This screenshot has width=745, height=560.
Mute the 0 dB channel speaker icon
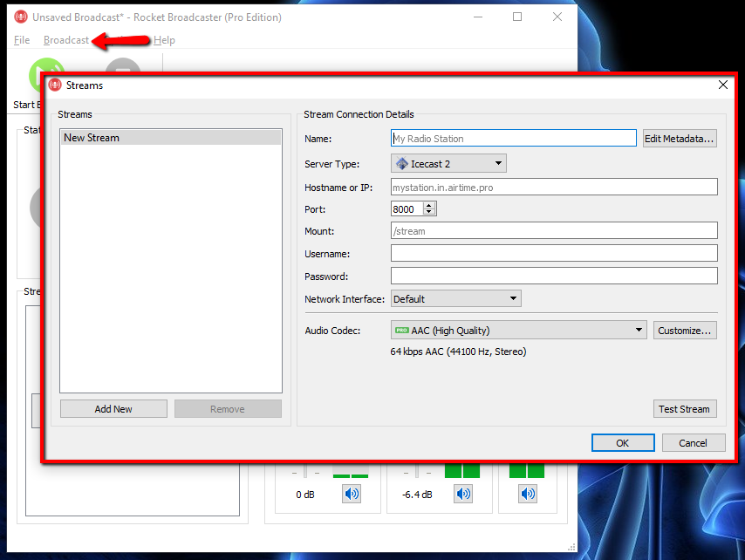click(352, 494)
